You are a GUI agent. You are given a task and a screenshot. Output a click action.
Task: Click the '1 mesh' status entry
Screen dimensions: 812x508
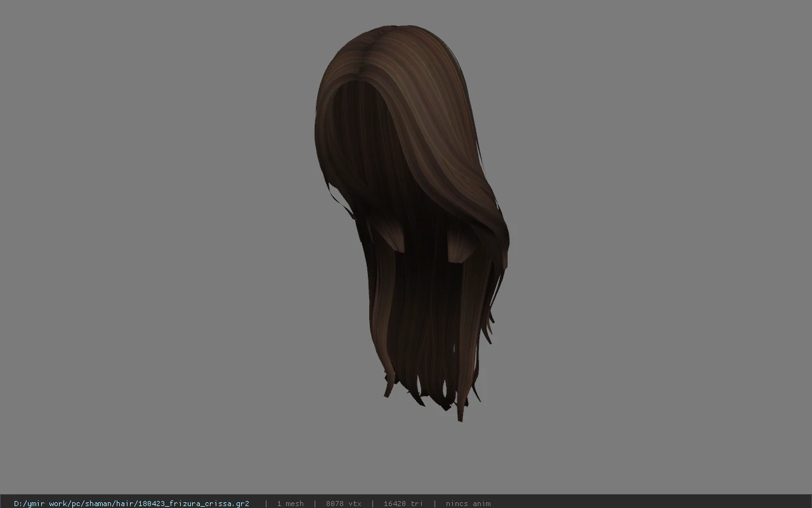(x=290, y=504)
